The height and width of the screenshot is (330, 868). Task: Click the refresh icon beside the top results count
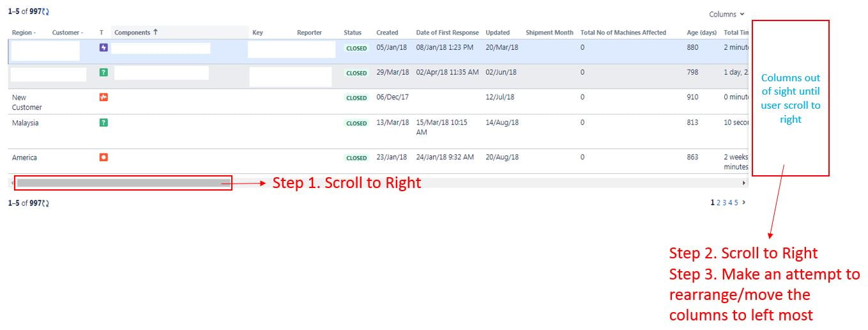click(x=46, y=12)
